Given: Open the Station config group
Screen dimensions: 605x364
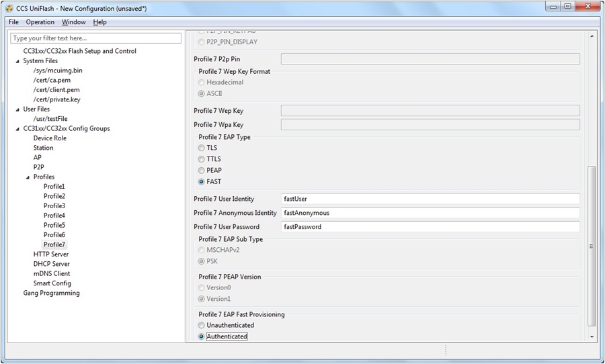Looking at the screenshot, I should coord(43,148).
